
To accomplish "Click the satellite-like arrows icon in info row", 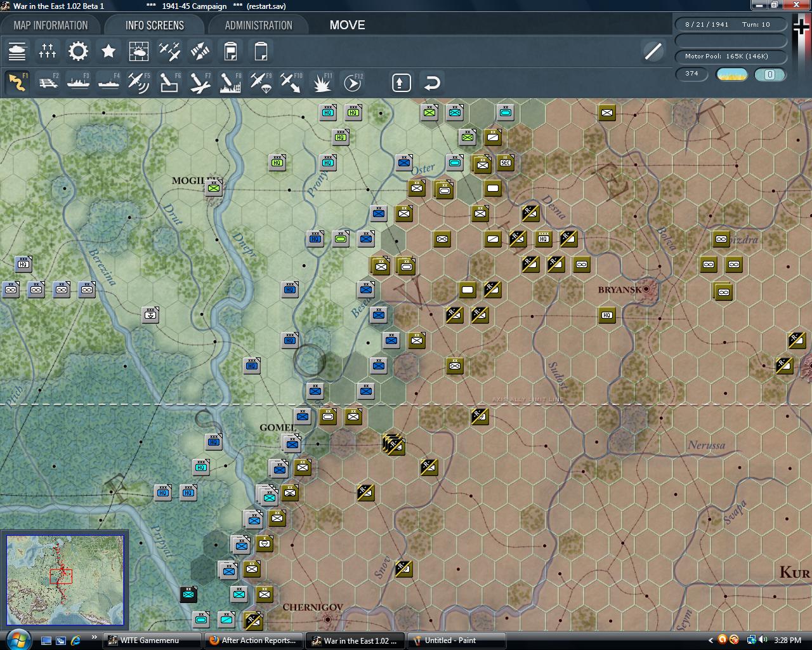I will [200, 51].
